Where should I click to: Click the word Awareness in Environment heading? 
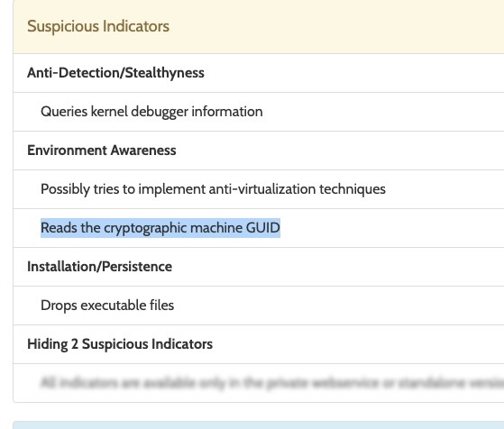click(x=143, y=151)
